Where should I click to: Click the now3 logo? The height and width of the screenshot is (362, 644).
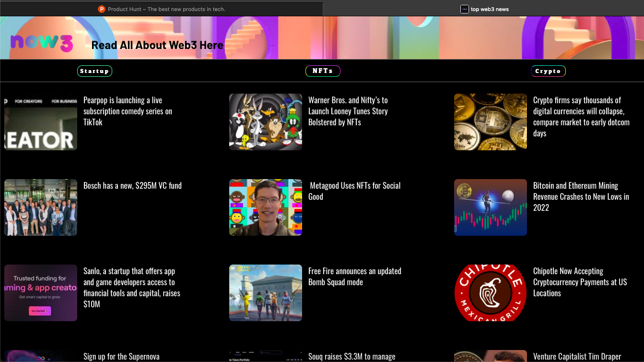(x=42, y=44)
